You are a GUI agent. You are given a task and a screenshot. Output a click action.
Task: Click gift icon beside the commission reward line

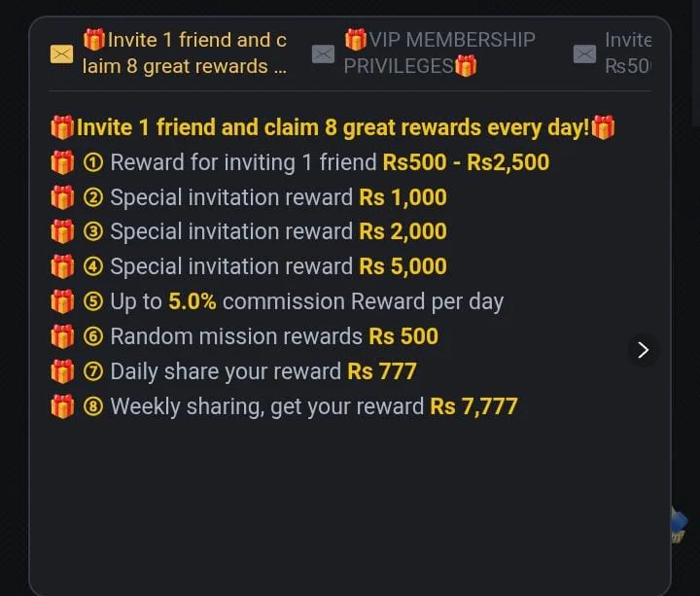pos(62,302)
